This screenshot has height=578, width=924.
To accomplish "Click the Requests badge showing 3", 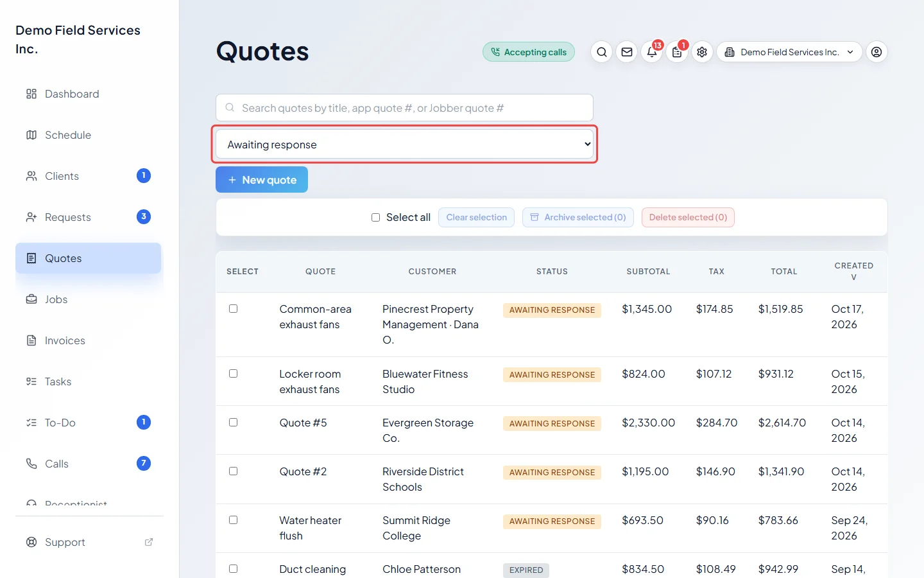I will click(144, 216).
